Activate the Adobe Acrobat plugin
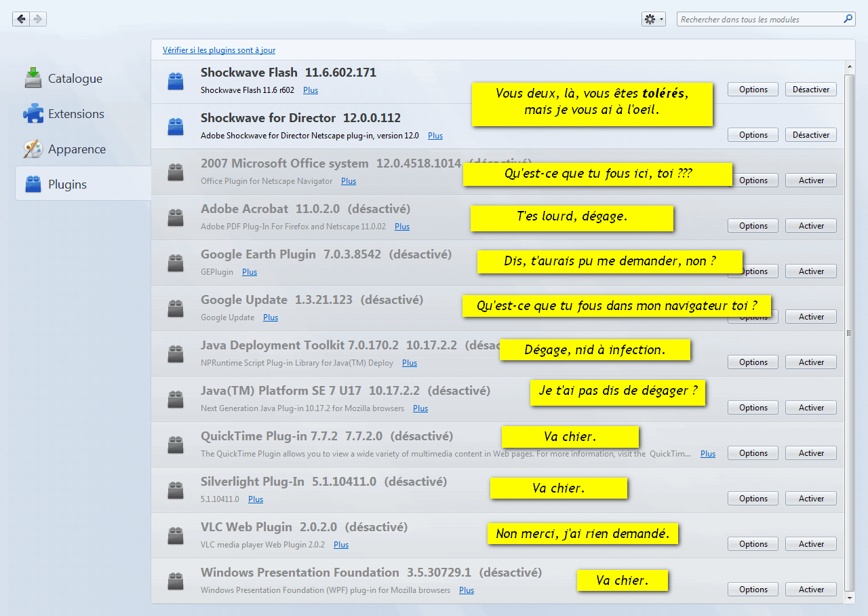This screenshot has height=616, width=868. coord(811,226)
